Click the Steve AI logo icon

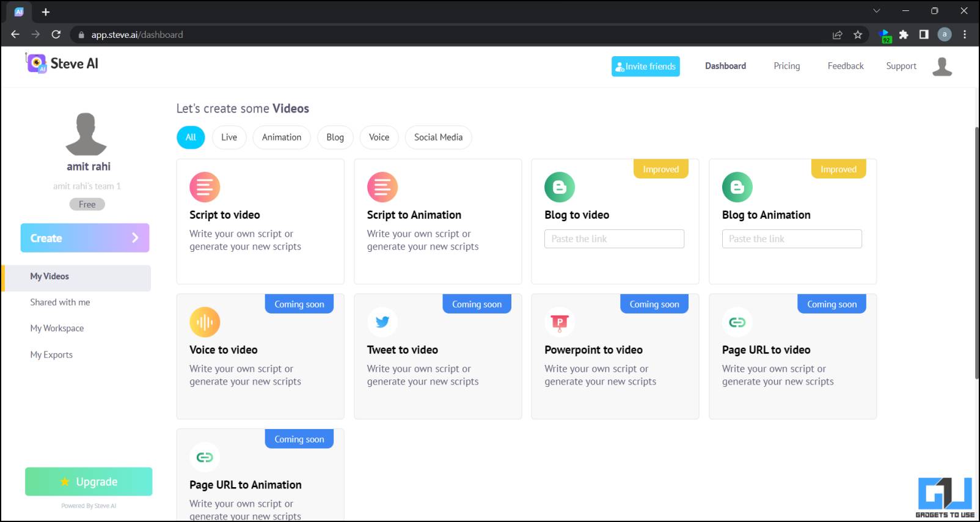point(37,64)
